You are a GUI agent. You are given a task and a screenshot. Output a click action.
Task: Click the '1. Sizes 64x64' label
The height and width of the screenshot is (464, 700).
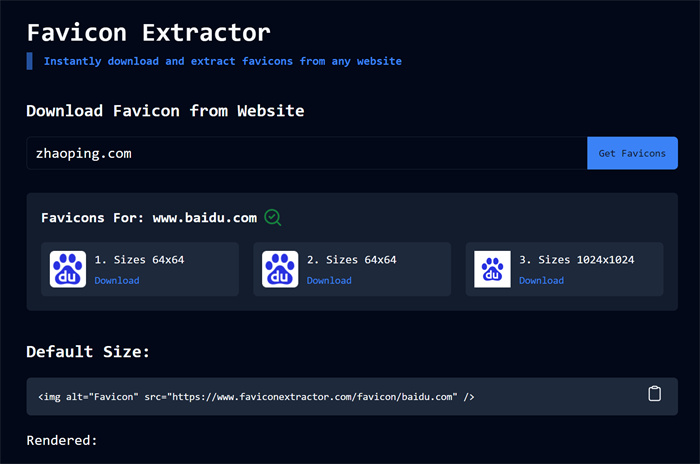(x=139, y=259)
